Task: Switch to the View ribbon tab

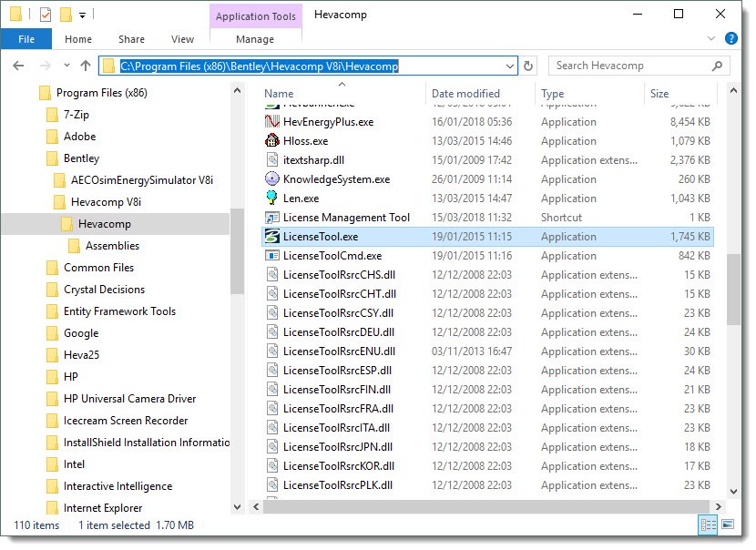Action: 182,39
